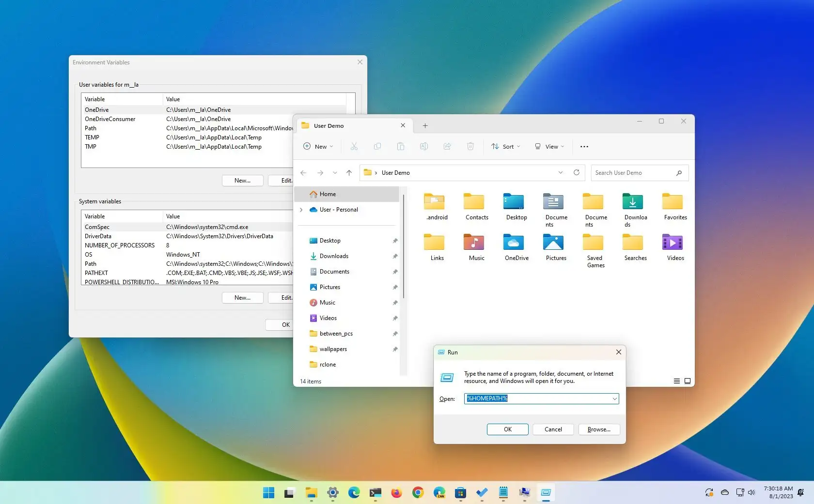The image size is (814, 504).
Task: Switch to details layout in status bar
Action: pos(676,381)
